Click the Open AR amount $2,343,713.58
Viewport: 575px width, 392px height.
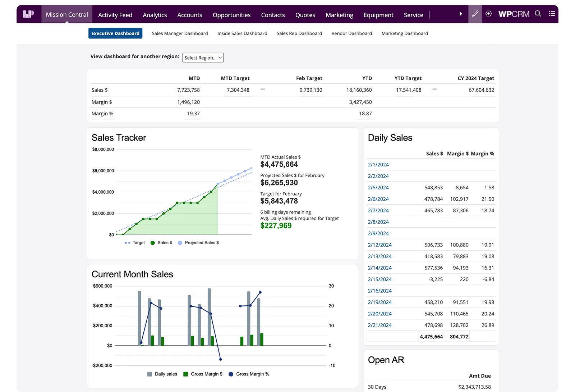(474, 387)
